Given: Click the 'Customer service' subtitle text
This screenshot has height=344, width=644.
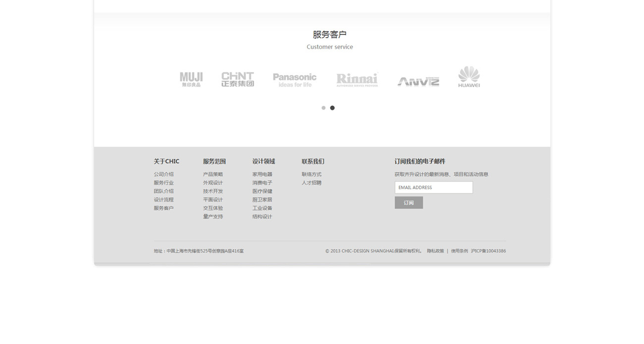Looking at the screenshot, I should 330,47.
